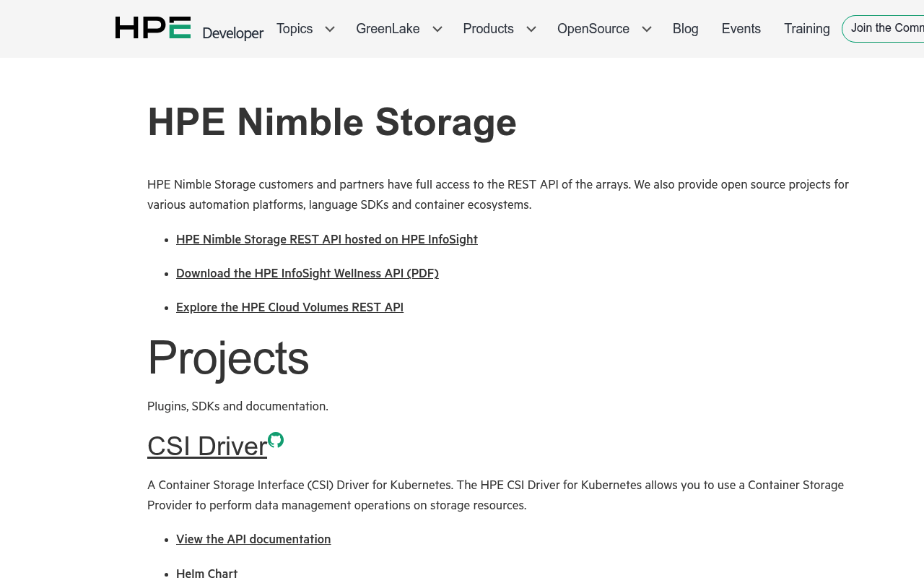Expand the Products chevron
Viewport: 924px width, 578px height.
coord(531,29)
